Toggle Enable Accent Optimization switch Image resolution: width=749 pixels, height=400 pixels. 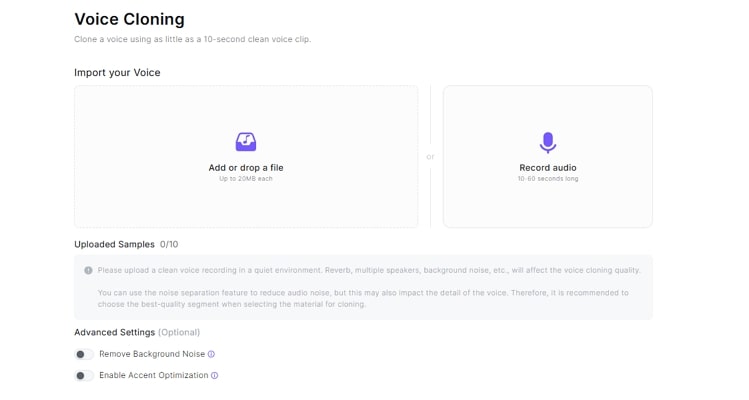pyautogui.click(x=84, y=376)
